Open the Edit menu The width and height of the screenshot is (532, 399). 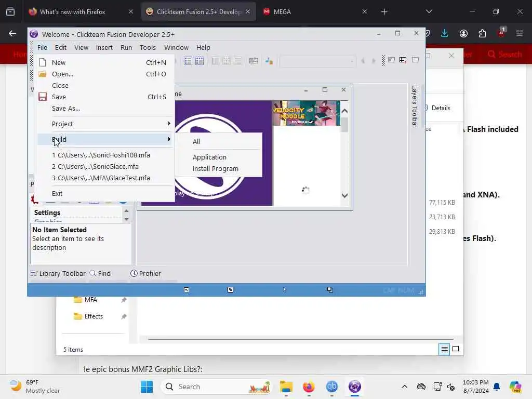point(61,47)
